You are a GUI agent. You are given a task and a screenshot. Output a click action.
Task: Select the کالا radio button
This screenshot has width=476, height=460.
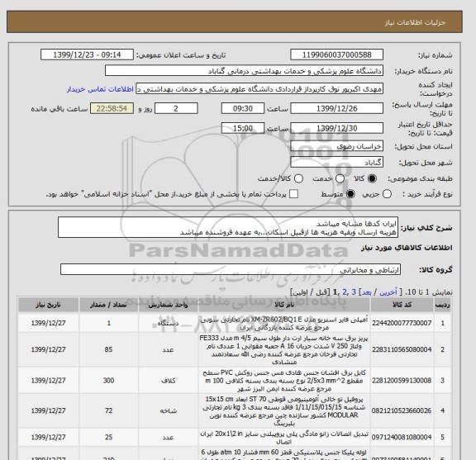point(372,178)
